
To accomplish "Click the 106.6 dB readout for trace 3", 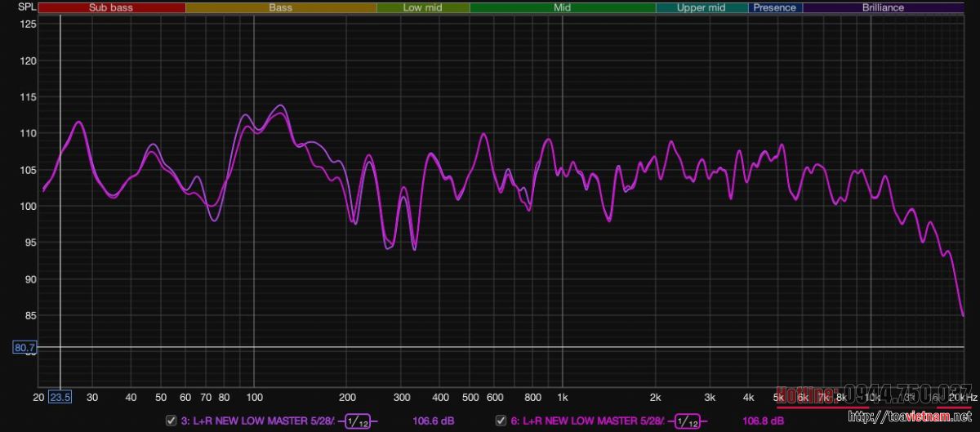I will (x=434, y=421).
